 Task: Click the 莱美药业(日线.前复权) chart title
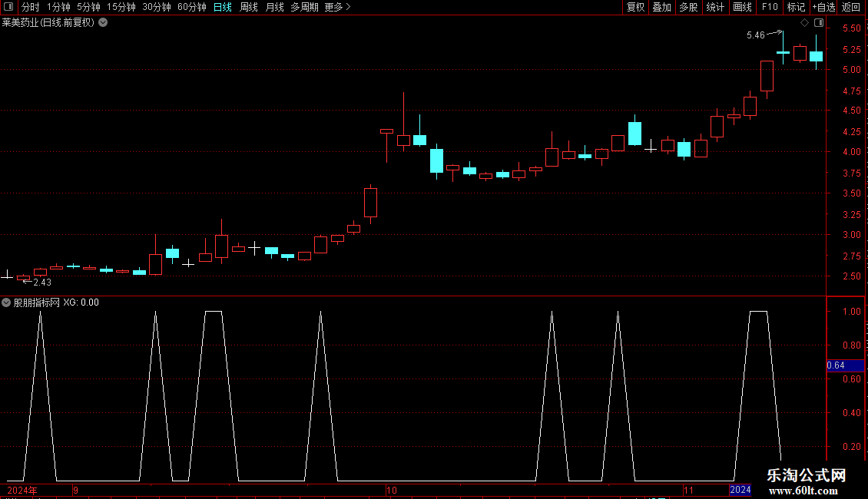tap(48, 23)
